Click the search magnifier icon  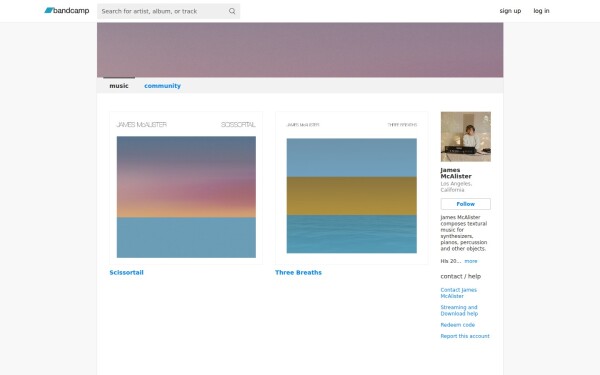click(x=232, y=11)
